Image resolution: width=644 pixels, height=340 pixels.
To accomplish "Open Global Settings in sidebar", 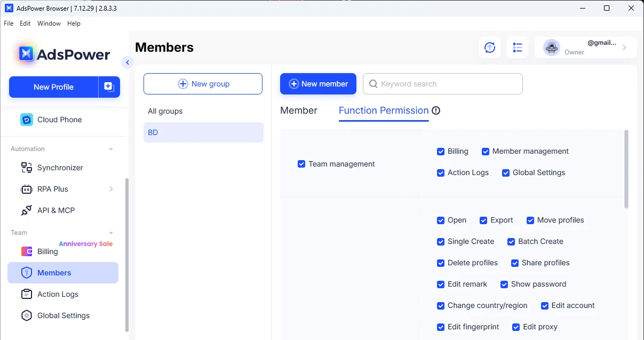I will [x=63, y=315].
